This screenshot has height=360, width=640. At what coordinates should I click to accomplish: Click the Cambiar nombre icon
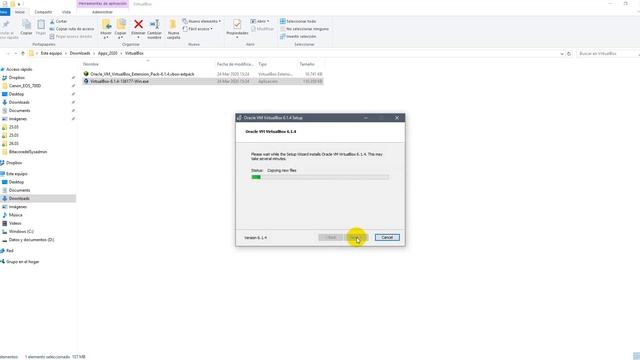tap(154, 24)
